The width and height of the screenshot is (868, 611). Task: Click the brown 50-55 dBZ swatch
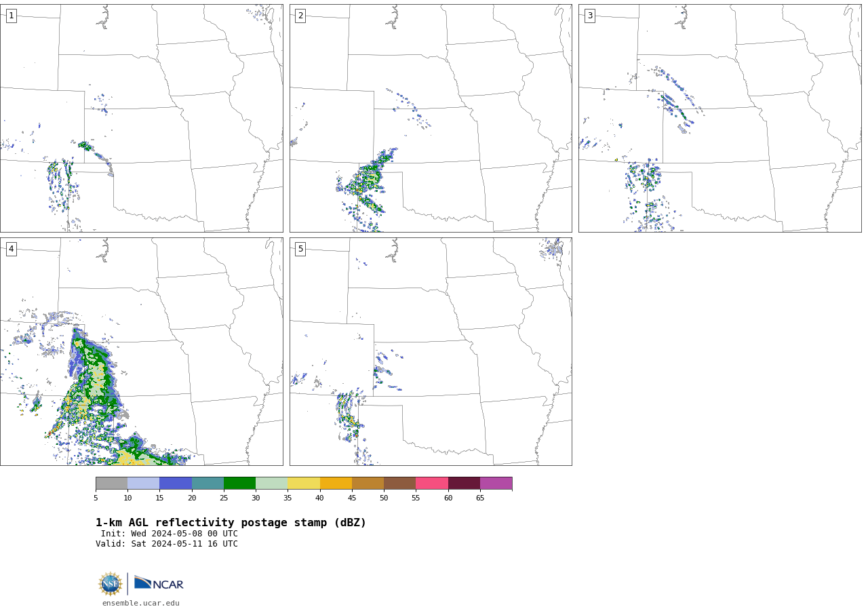pos(399,483)
